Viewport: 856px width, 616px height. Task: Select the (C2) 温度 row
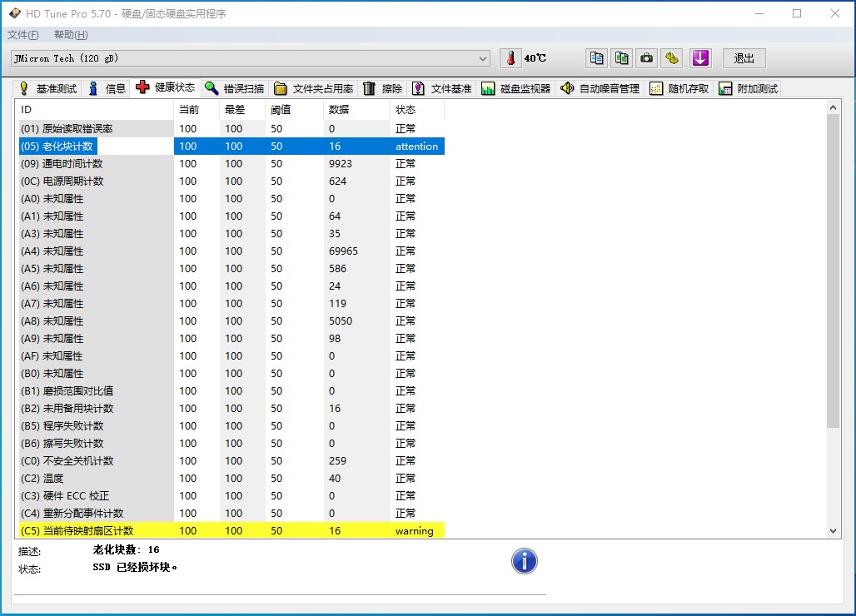point(231,478)
